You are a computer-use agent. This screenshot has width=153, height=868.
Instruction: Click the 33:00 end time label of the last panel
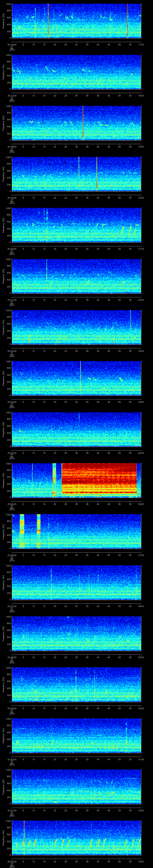pos(141,861)
